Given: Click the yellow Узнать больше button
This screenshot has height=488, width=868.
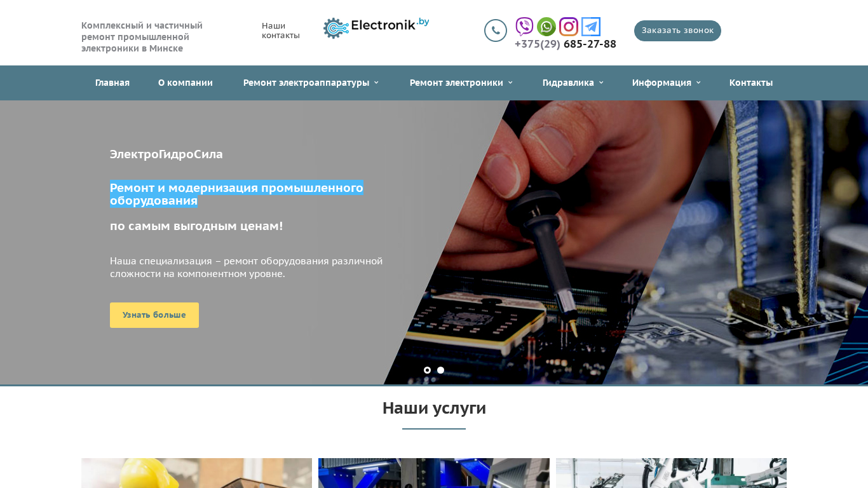Looking at the screenshot, I should pos(154,315).
